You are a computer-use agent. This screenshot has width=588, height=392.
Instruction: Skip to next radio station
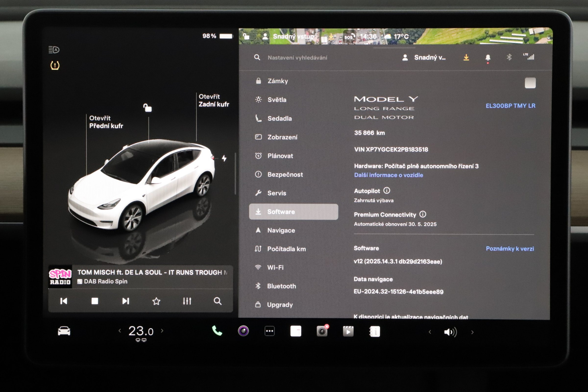[x=125, y=301]
